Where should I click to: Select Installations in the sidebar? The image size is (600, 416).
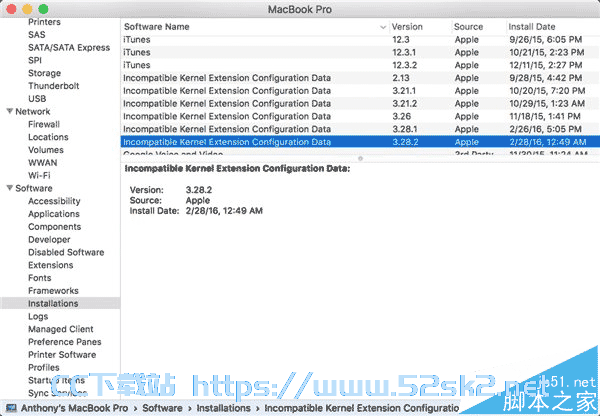pyautogui.click(x=53, y=303)
